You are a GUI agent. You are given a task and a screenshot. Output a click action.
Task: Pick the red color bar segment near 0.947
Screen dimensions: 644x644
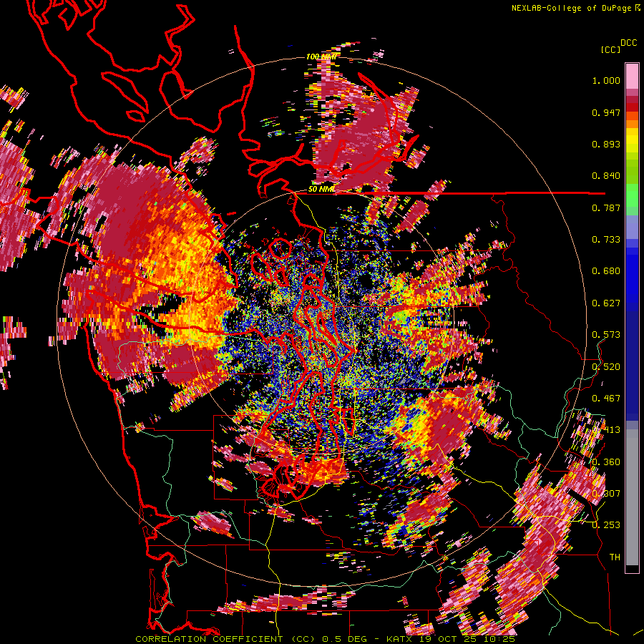[632, 107]
